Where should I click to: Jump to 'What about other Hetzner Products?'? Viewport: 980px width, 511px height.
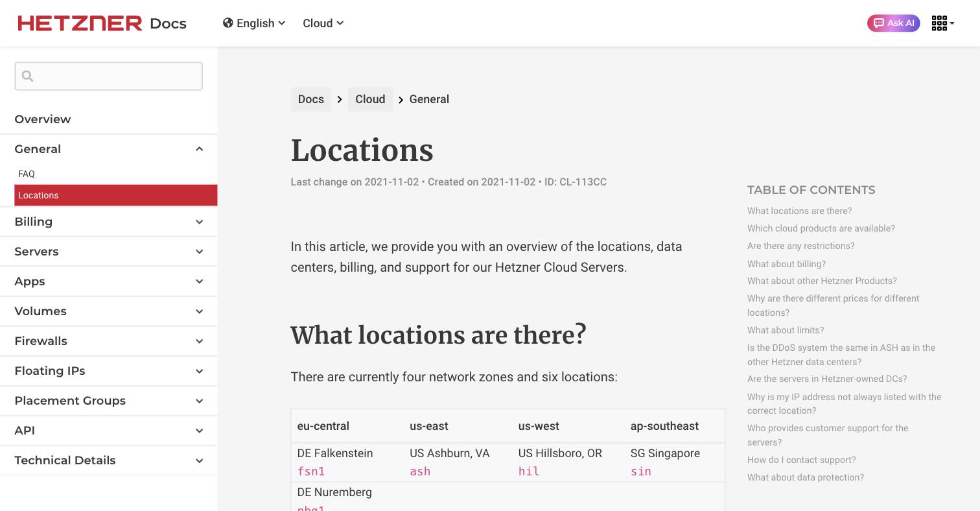pyautogui.click(x=822, y=281)
